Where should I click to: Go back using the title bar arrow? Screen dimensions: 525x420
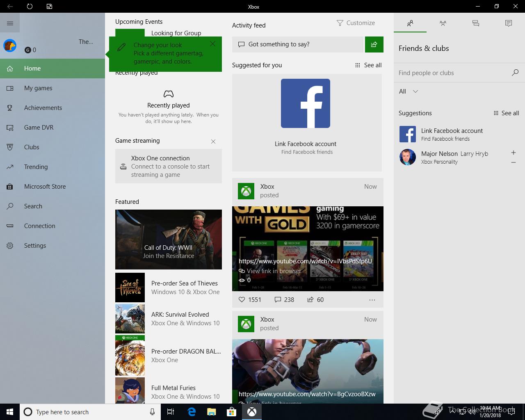point(10,7)
